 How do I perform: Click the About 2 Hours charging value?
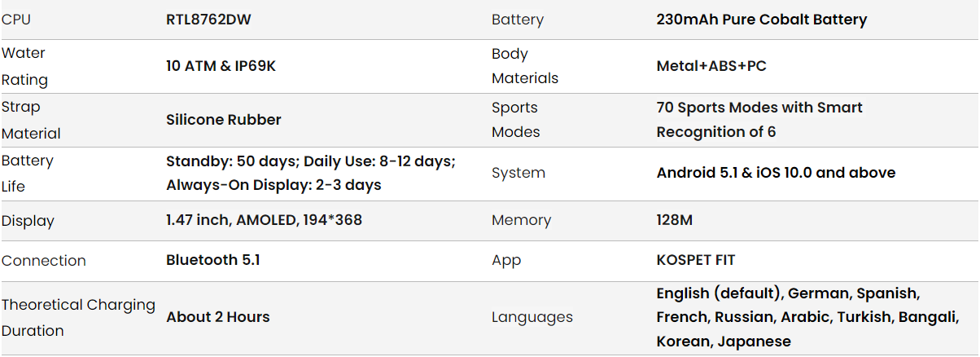click(x=217, y=317)
